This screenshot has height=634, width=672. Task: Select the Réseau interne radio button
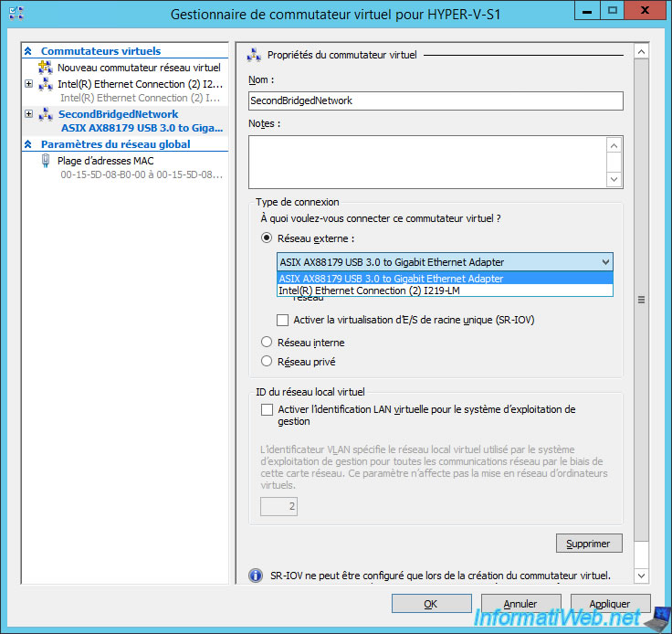267,342
